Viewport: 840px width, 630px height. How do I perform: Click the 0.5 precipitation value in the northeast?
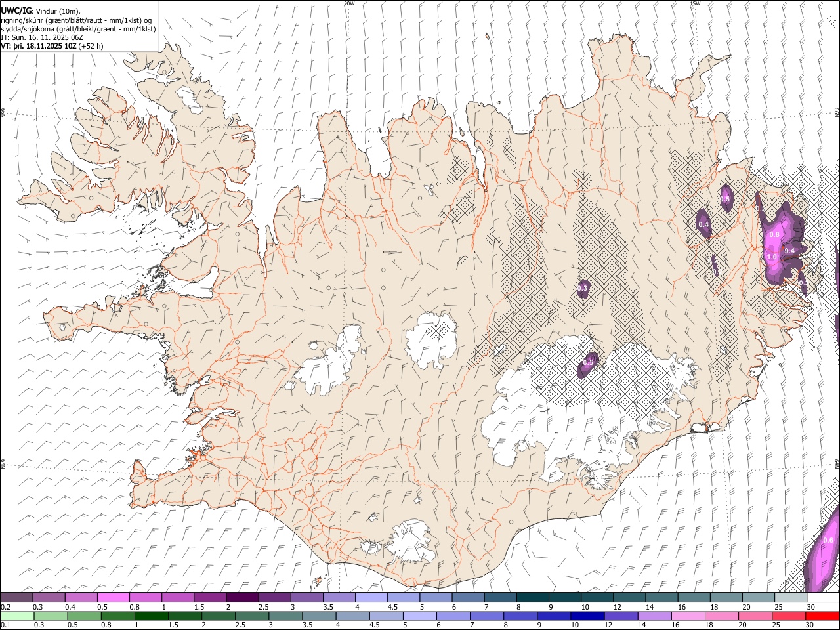click(725, 199)
